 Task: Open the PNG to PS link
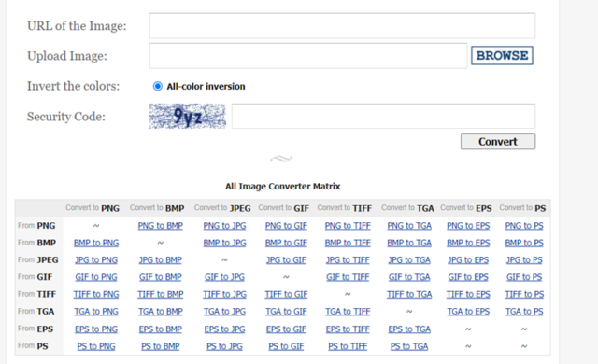click(524, 226)
